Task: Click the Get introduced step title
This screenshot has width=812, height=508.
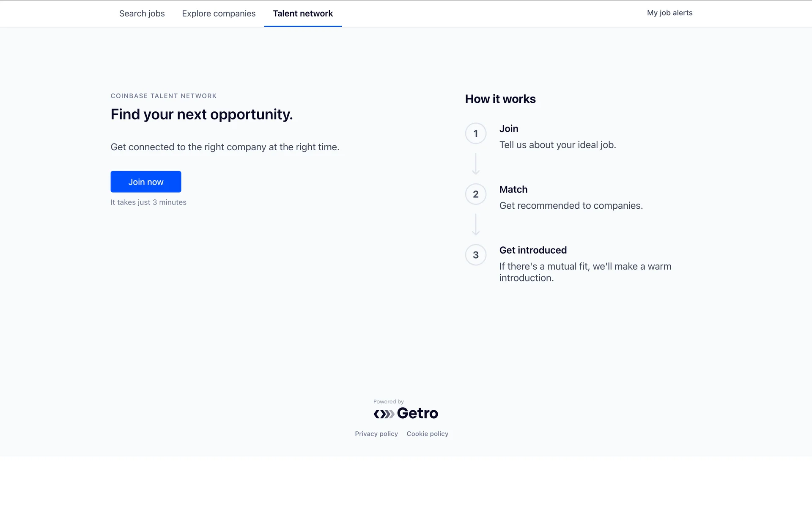Action: (533, 250)
